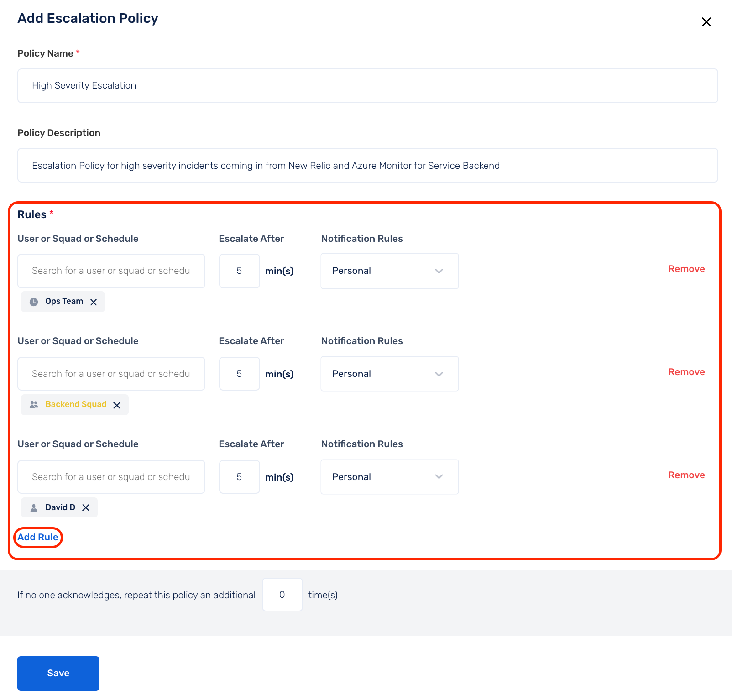
Task: Remove the Backend Squad escalation rule
Action: pos(686,372)
